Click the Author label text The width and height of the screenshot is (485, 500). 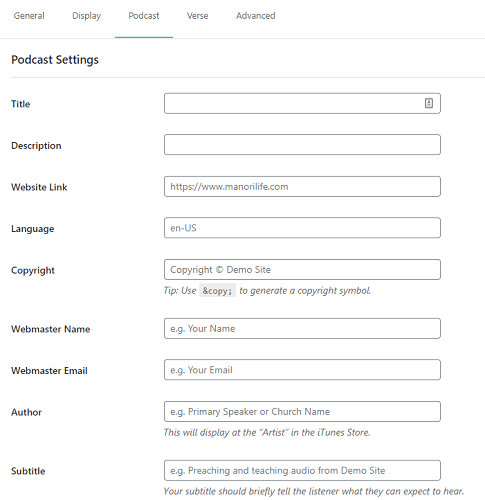tap(26, 412)
